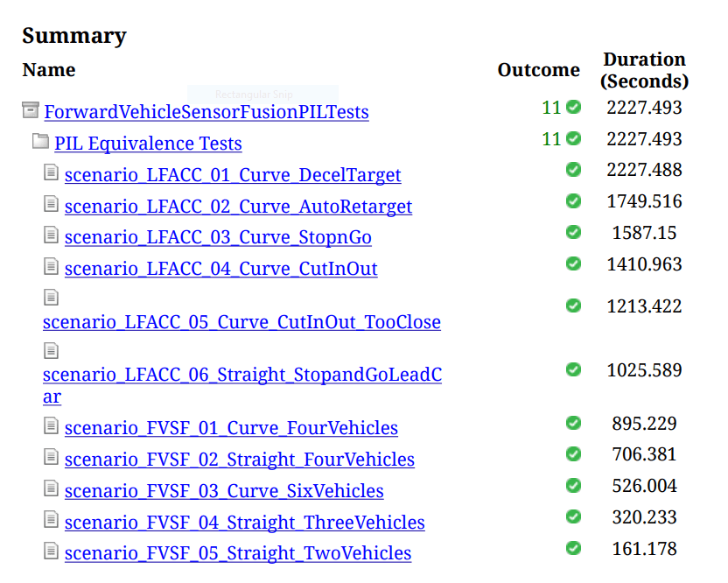The image size is (728, 583).
Task: Follow the scenario_LFACC_05_Curve_CutInOut_TooClose link
Action: 241,322
